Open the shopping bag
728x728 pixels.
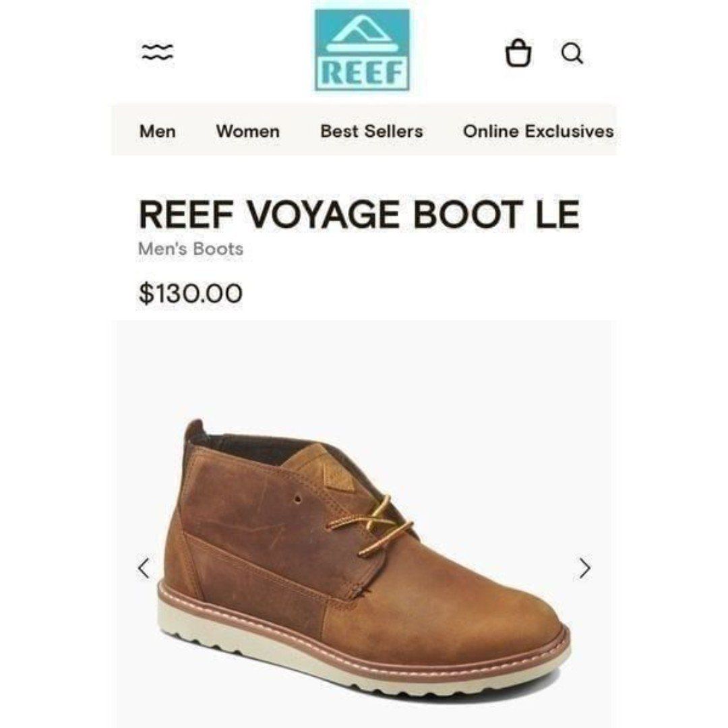(518, 53)
